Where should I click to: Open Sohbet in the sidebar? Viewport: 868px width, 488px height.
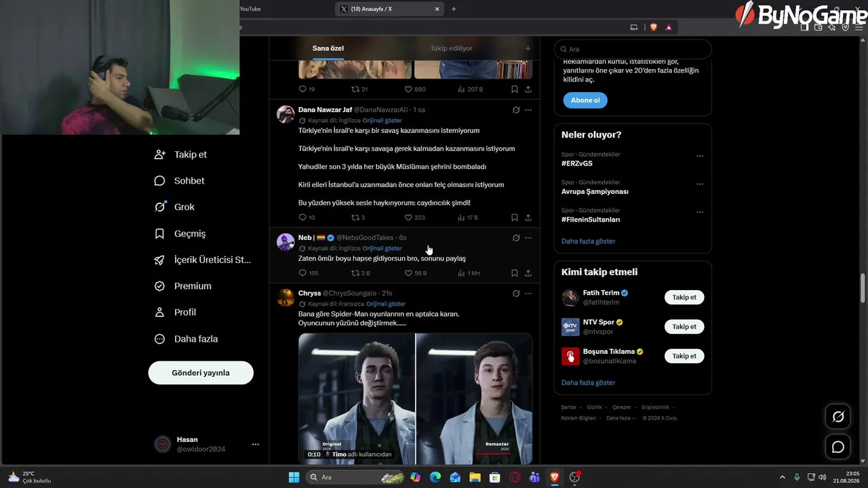180,181
